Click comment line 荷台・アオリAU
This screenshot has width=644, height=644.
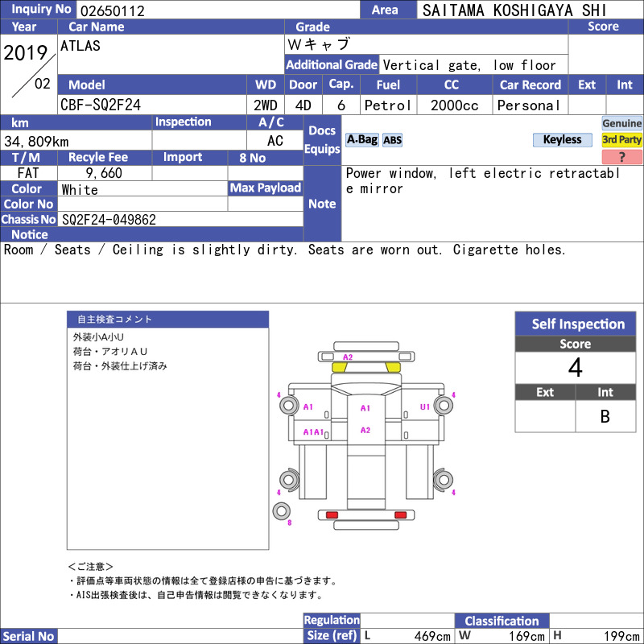[110, 352]
